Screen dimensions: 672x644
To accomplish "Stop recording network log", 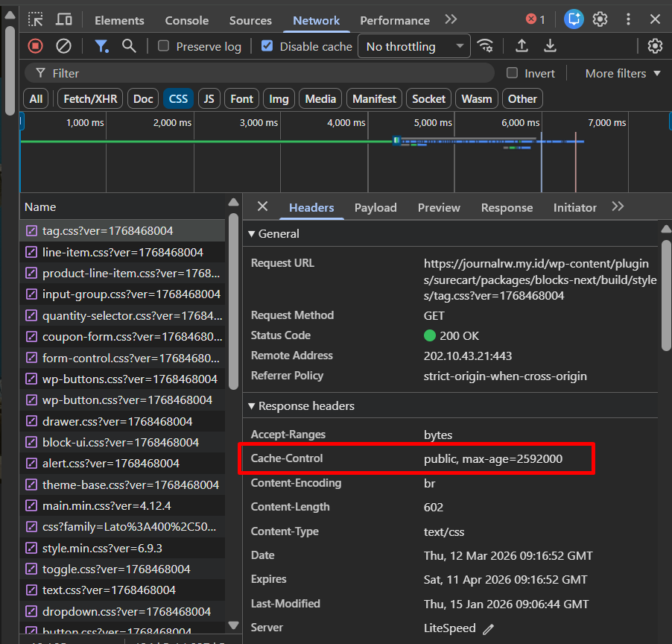I will [x=36, y=46].
